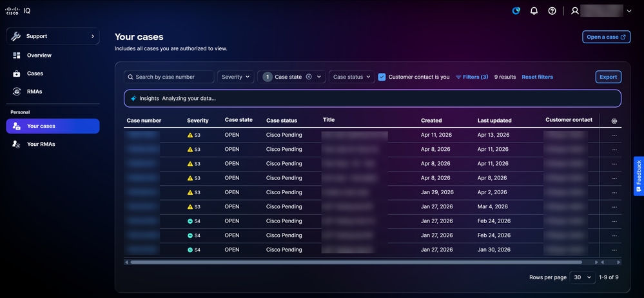The width and height of the screenshot is (644, 298).
Task: Open the AI assistant icon in header
Action: point(516,11)
